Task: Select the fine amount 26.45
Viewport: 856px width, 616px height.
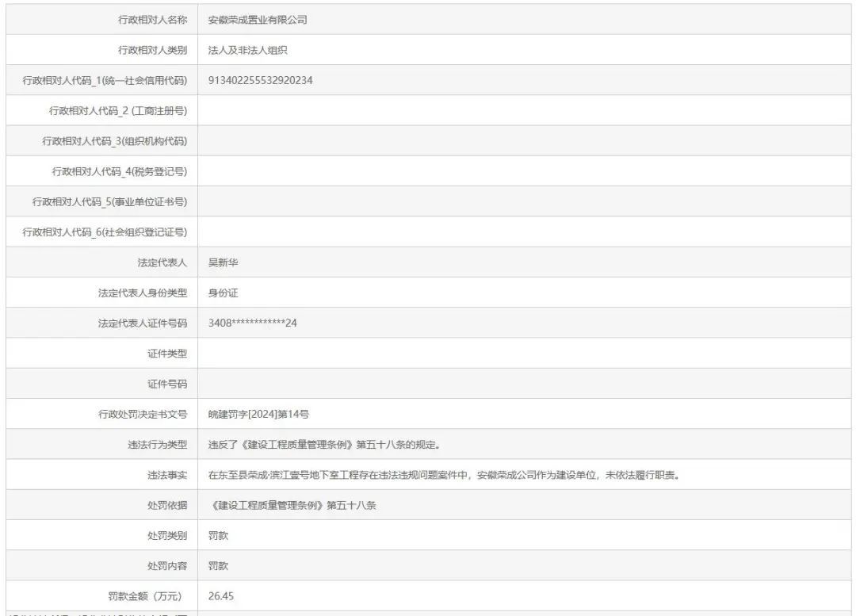Action: (x=220, y=596)
